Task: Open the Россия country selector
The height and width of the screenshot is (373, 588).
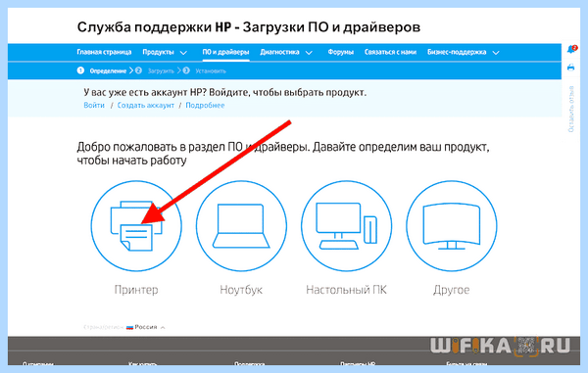Action: (x=146, y=327)
